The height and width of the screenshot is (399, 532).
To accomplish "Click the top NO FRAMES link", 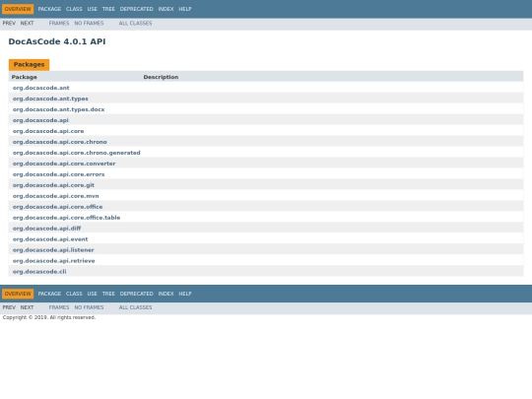I will [x=89, y=23].
